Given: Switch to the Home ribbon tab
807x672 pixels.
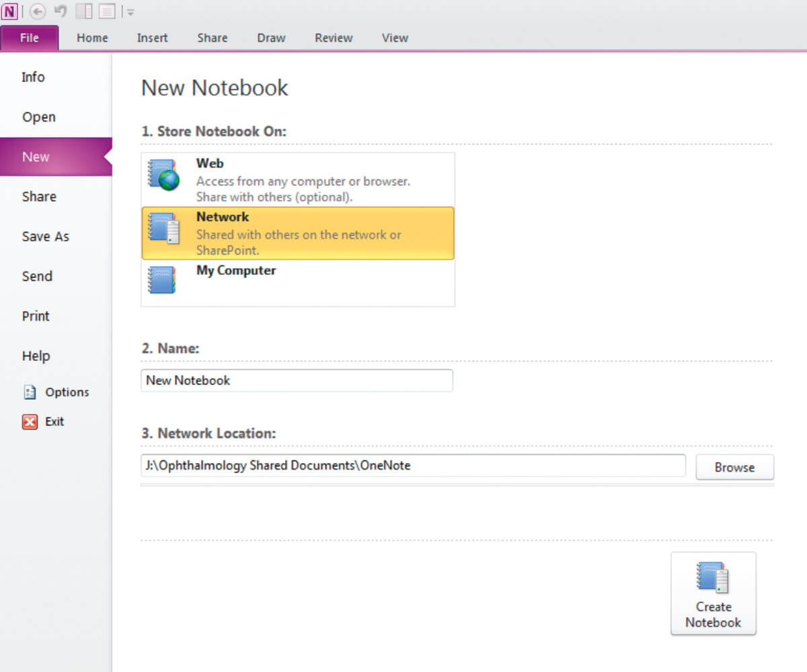Looking at the screenshot, I should (x=92, y=38).
